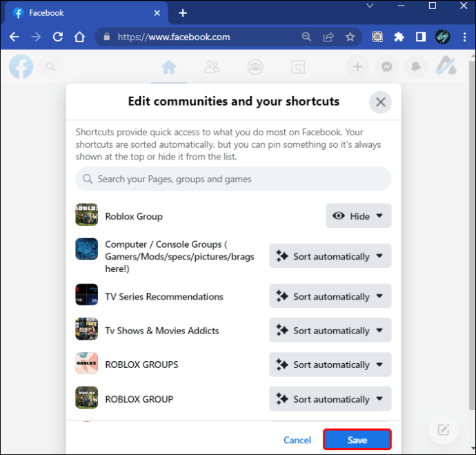Open Sort automatically dropdown for TV Series Recommendations
The width and height of the screenshot is (476, 455).
(330, 296)
